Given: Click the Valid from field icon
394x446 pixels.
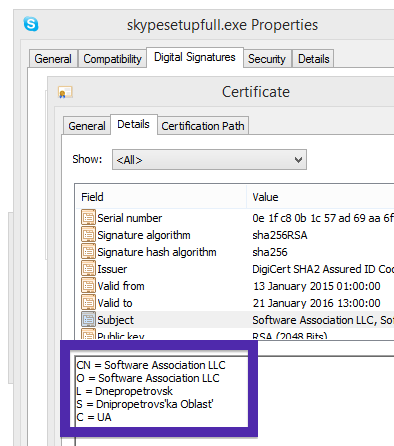Looking at the screenshot, I should [x=88, y=286].
